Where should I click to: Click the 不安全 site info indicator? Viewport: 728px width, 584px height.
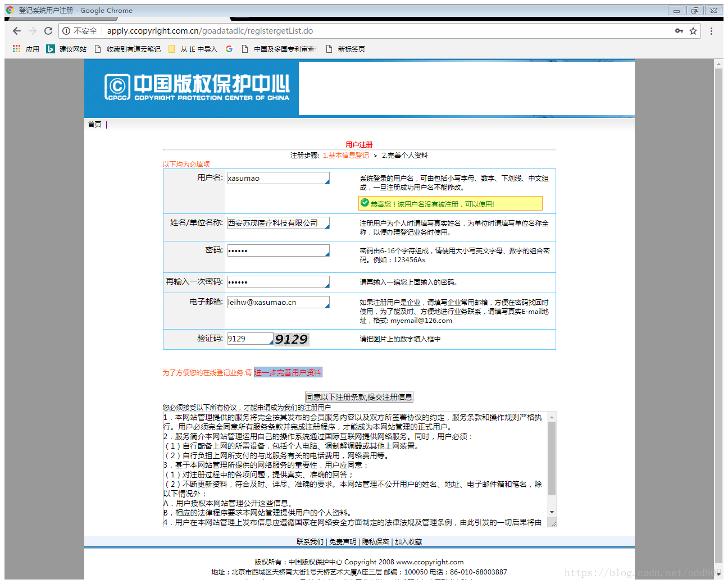pos(80,31)
